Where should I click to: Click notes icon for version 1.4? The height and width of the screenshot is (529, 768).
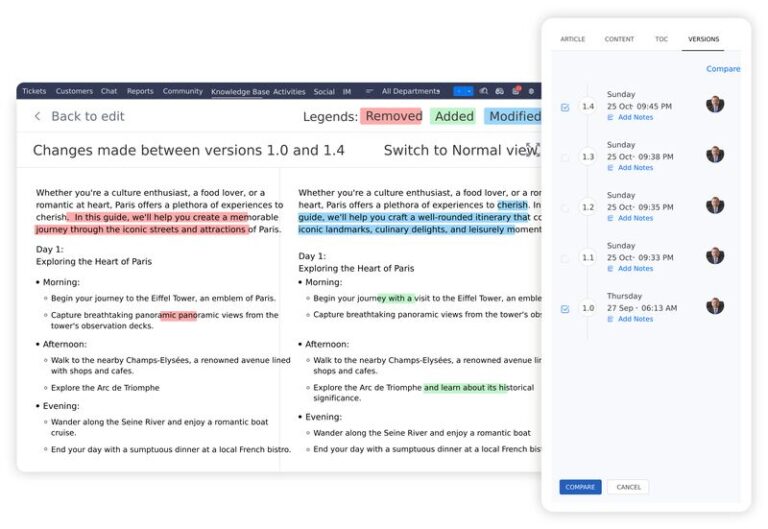tap(610, 118)
